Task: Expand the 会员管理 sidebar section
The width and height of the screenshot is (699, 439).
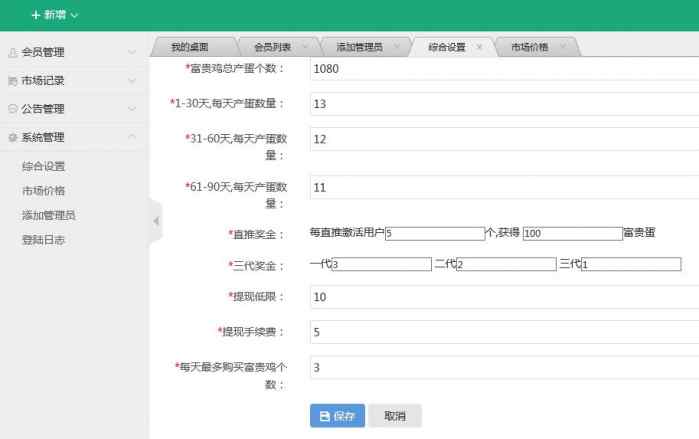Action: click(70, 52)
